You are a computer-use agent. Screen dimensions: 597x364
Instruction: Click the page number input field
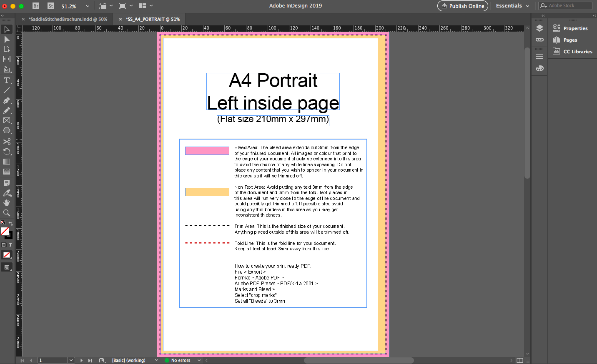pos(53,360)
